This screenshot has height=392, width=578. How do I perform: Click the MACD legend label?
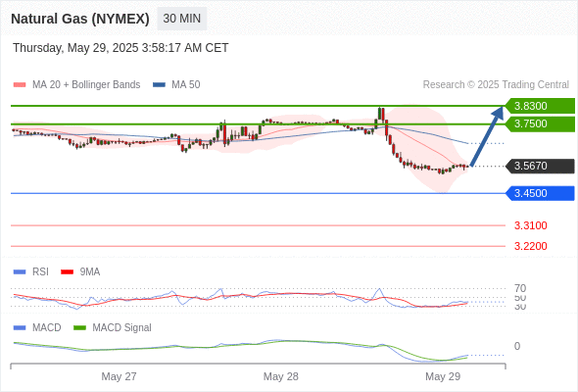tap(47, 327)
